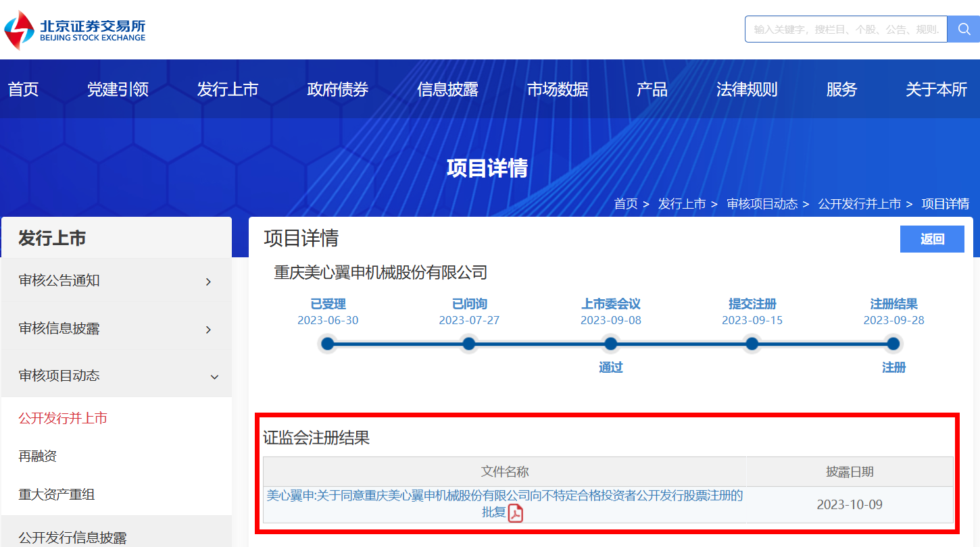Click the date 2023-09-15
The width and height of the screenshot is (980, 547).
[752, 320]
